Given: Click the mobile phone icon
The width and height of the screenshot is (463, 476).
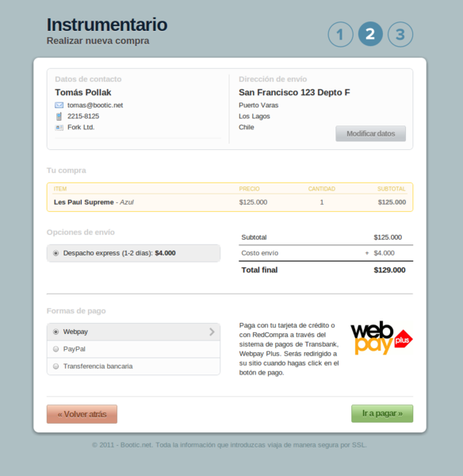Looking at the screenshot, I should 59,117.
